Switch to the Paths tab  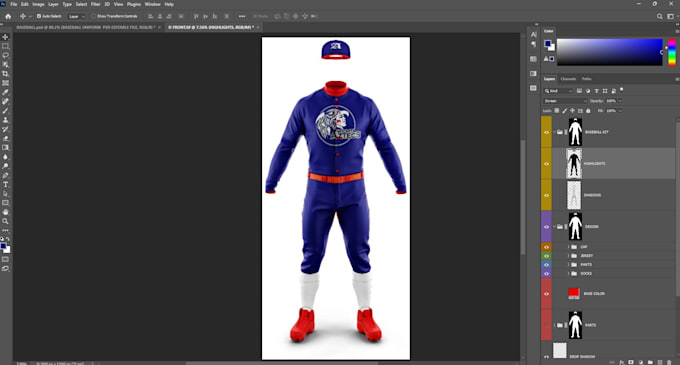coord(586,79)
